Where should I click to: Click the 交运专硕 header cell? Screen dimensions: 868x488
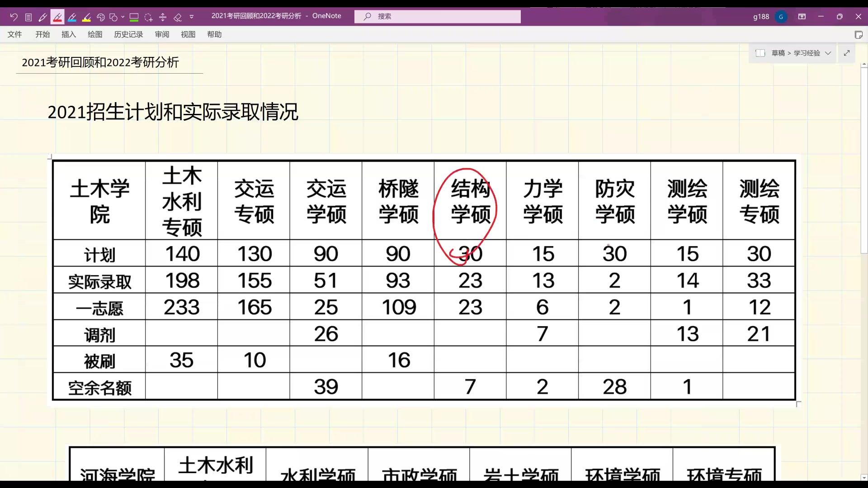click(x=254, y=201)
